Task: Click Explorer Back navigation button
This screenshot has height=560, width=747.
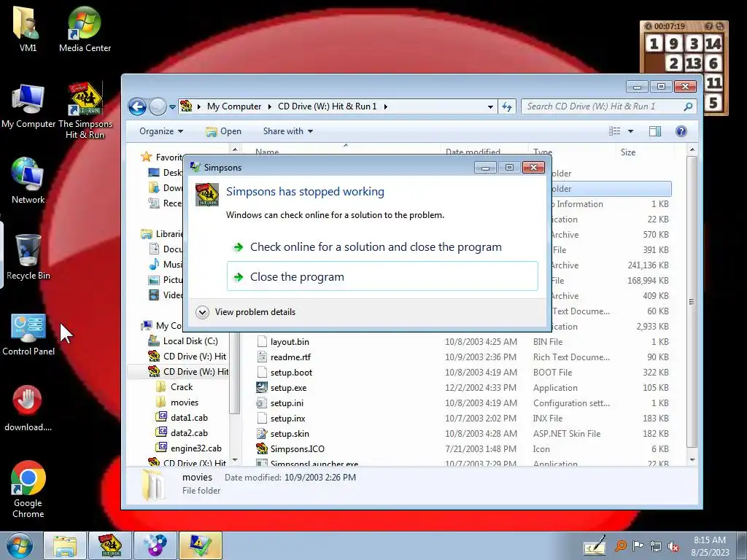Action: pyautogui.click(x=137, y=106)
